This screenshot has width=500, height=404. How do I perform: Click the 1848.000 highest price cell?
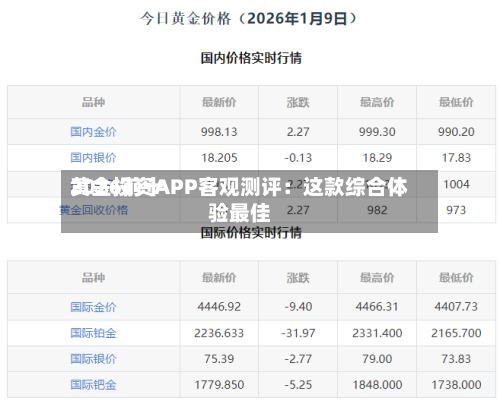(x=377, y=385)
